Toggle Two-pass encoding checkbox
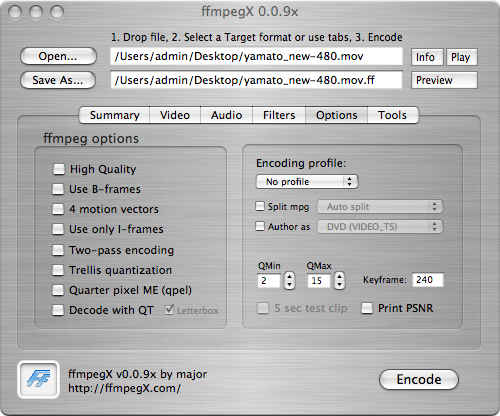Screen dimensions: 500x416 (x=58, y=250)
